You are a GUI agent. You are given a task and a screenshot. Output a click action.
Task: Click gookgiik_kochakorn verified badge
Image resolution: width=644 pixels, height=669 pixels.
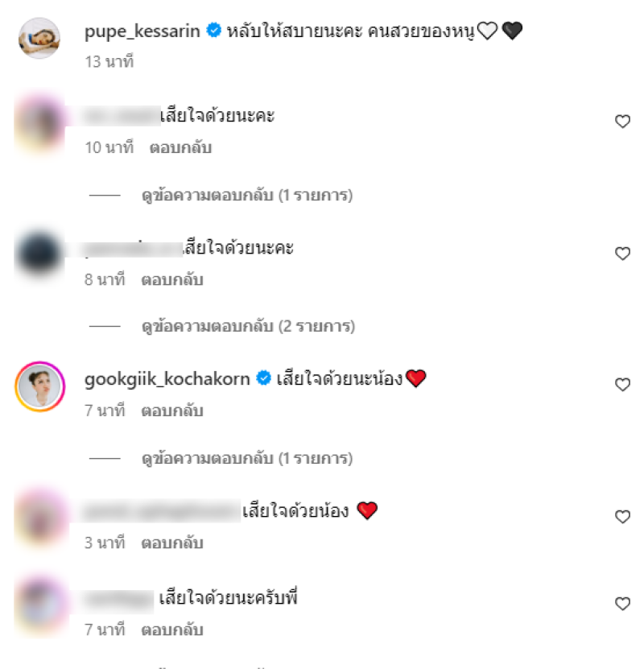tap(263, 378)
